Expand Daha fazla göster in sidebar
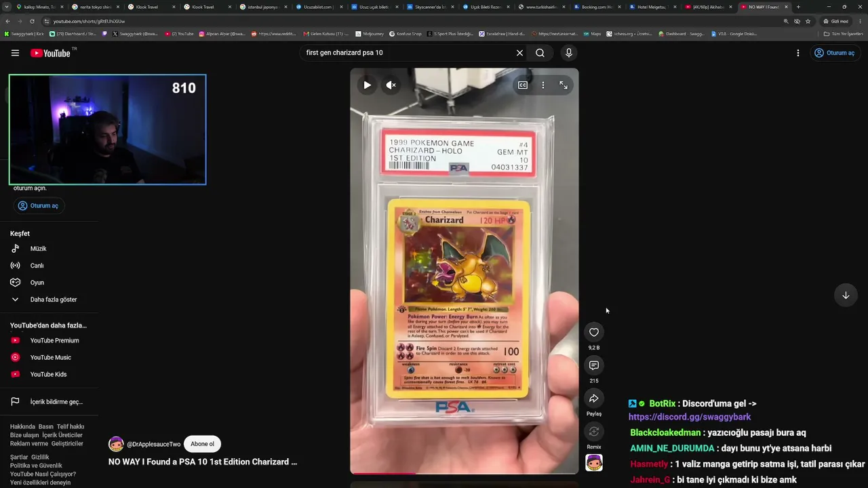 pos(53,300)
